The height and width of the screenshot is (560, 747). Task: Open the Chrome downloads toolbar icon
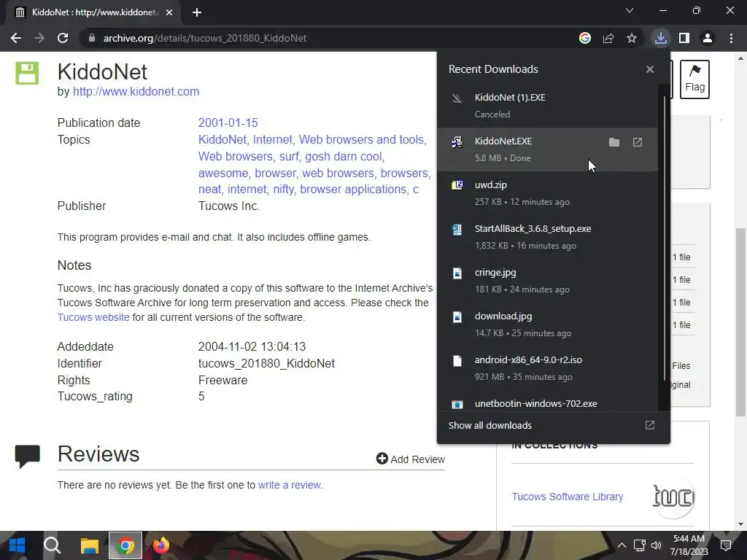point(660,38)
